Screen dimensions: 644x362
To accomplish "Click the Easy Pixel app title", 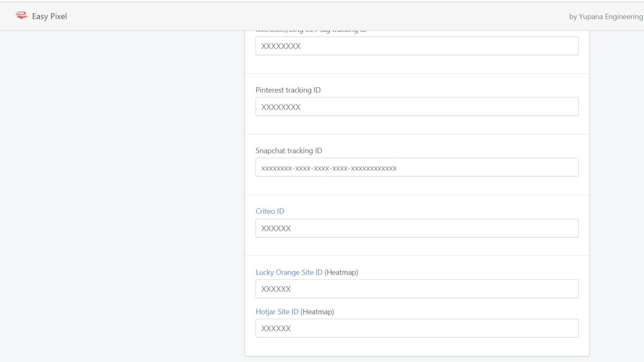I will (x=50, y=16).
